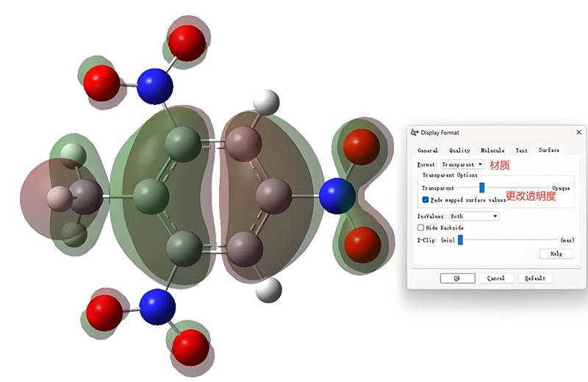Open the Quality tab

click(459, 151)
